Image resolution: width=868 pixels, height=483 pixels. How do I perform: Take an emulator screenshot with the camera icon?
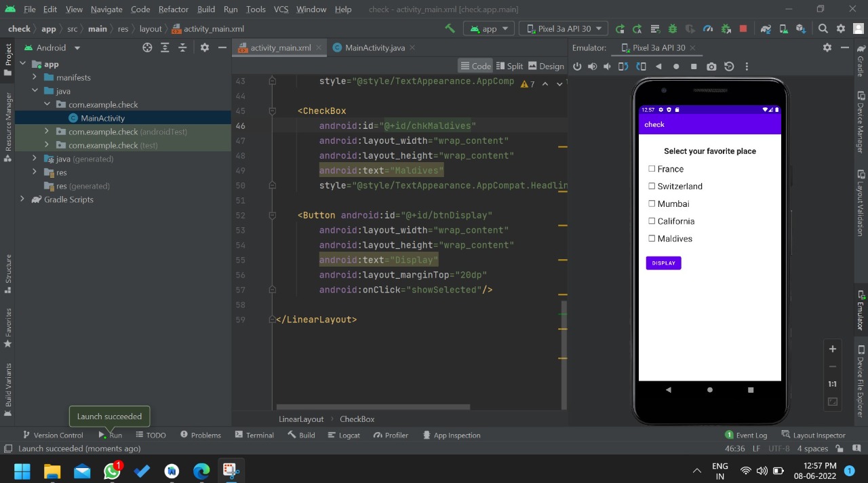711,66
